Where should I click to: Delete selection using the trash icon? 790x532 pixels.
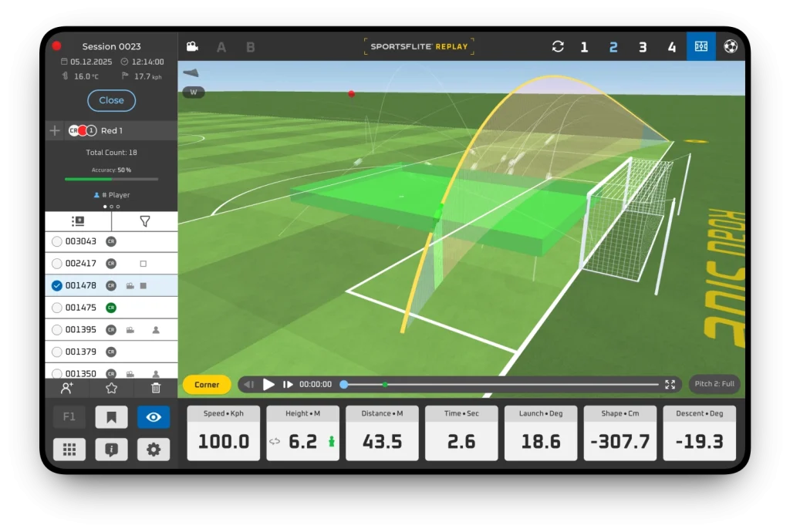tap(156, 389)
